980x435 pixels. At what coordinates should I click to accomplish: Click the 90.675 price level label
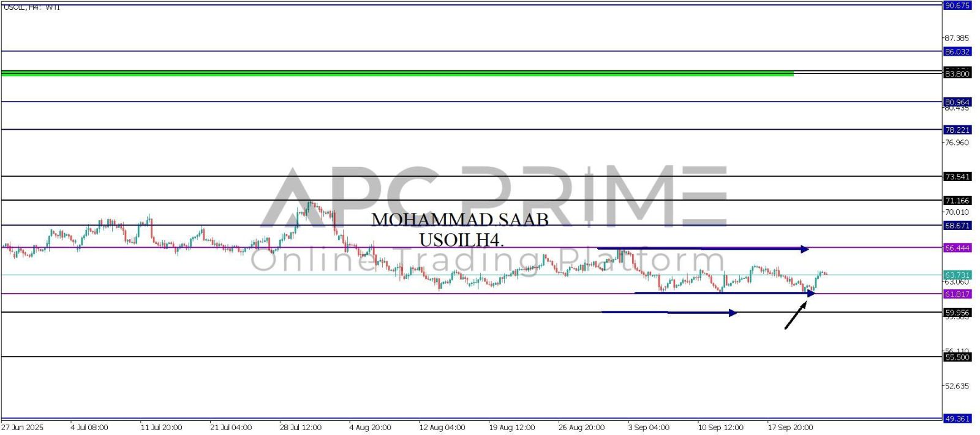pos(957,6)
